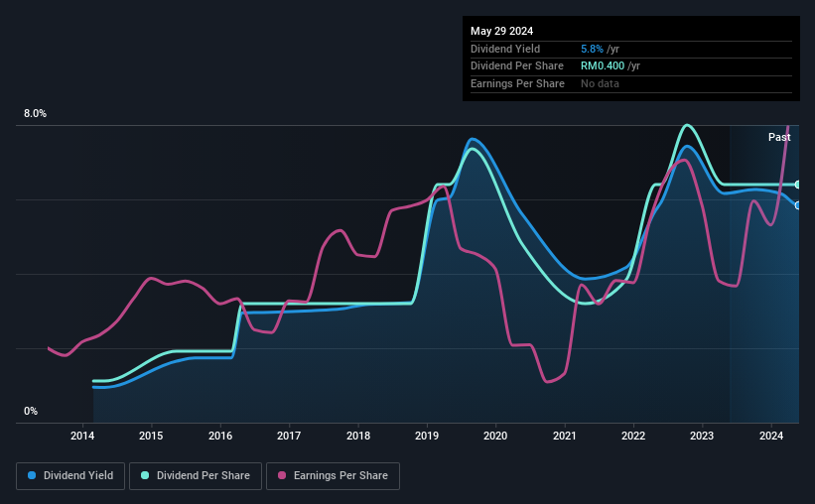Click the teal end-point marker on the chart
Image resolution: width=815 pixels, height=504 pixels.
[x=797, y=185]
